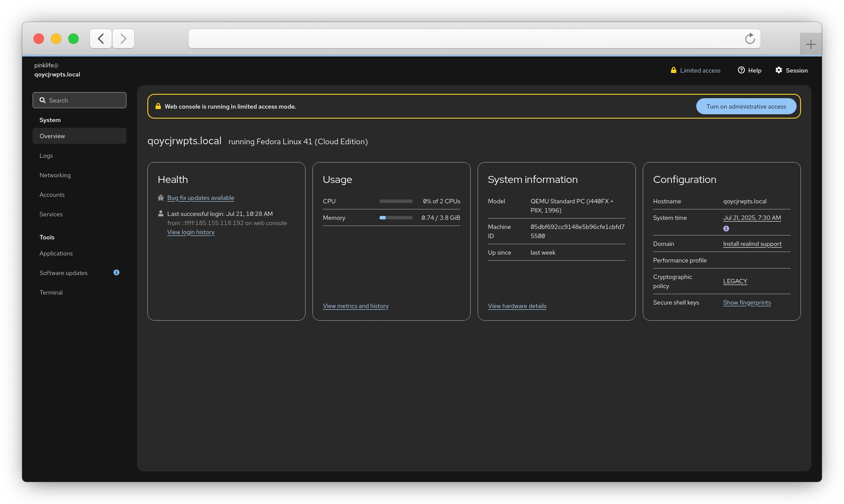Open a new tab with the plus icon
Image resolution: width=844 pixels, height=504 pixels.
(811, 44)
